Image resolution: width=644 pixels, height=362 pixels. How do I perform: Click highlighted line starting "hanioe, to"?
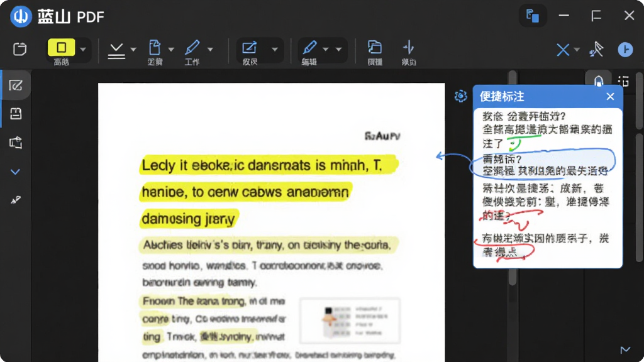point(246,192)
